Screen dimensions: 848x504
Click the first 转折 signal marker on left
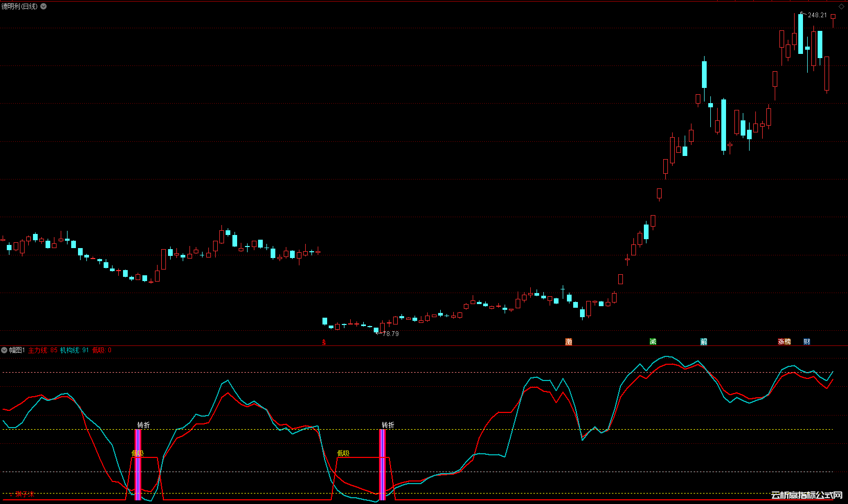click(x=143, y=425)
